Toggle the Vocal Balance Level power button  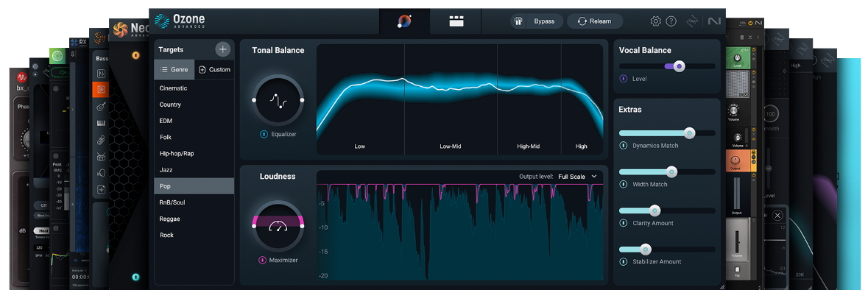[624, 79]
